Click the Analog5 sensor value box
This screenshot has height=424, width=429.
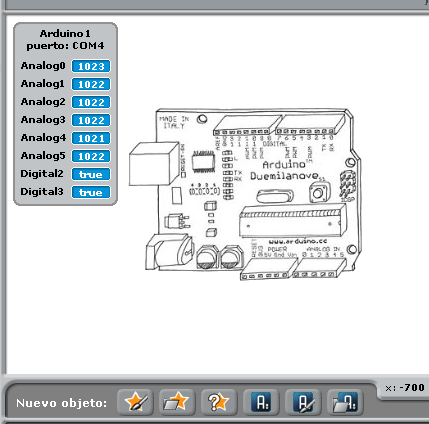(x=91, y=156)
